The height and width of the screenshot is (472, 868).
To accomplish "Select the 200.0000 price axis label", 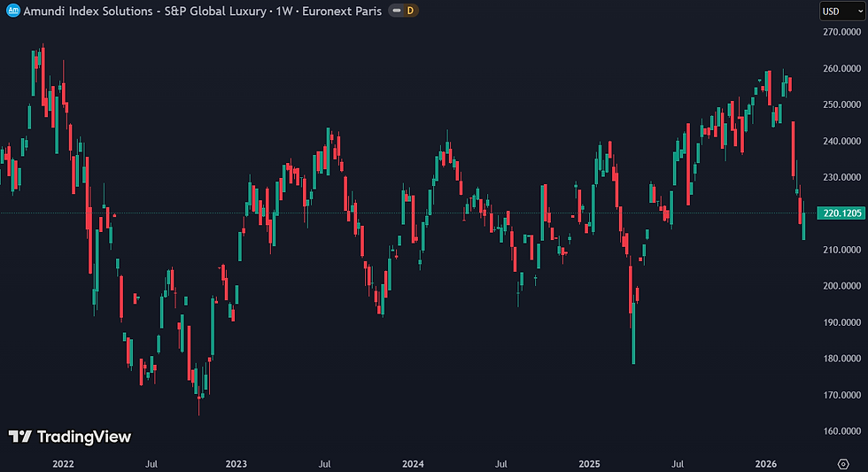I will pyautogui.click(x=842, y=286).
